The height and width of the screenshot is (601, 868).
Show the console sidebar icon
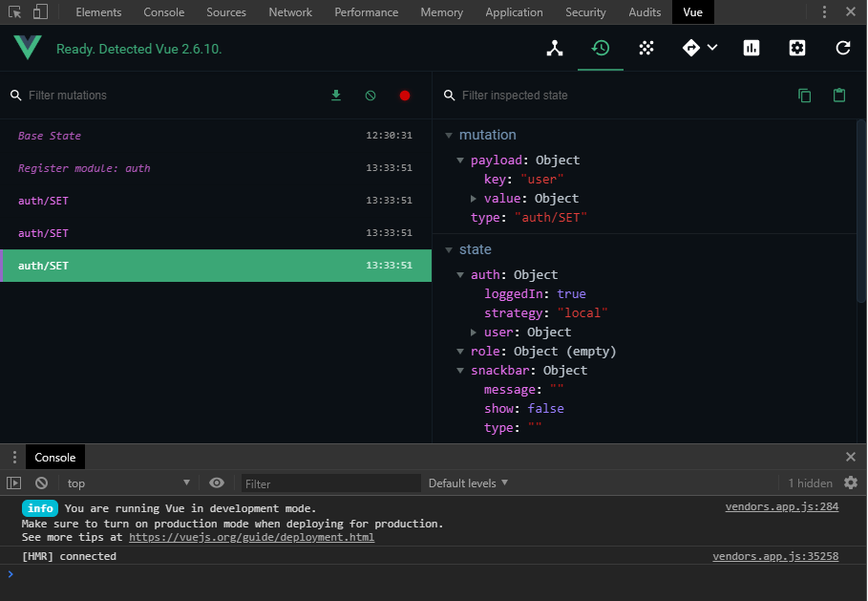[13, 483]
